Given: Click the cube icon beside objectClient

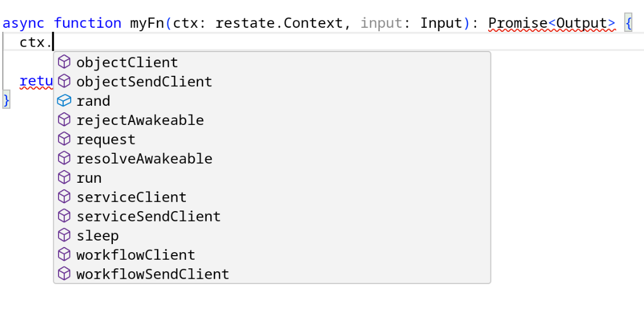Looking at the screenshot, I should coord(64,62).
